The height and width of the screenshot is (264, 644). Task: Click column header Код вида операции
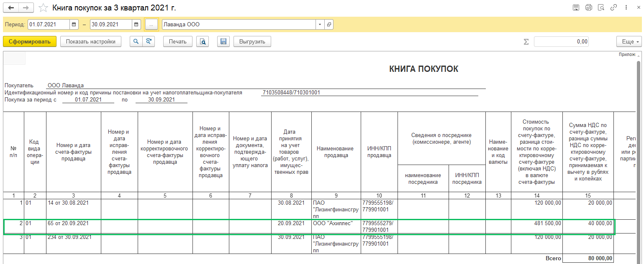click(x=35, y=152)
